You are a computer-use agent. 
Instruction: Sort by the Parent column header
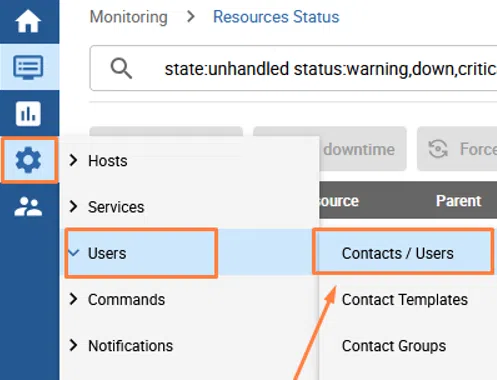pos(458,201)
